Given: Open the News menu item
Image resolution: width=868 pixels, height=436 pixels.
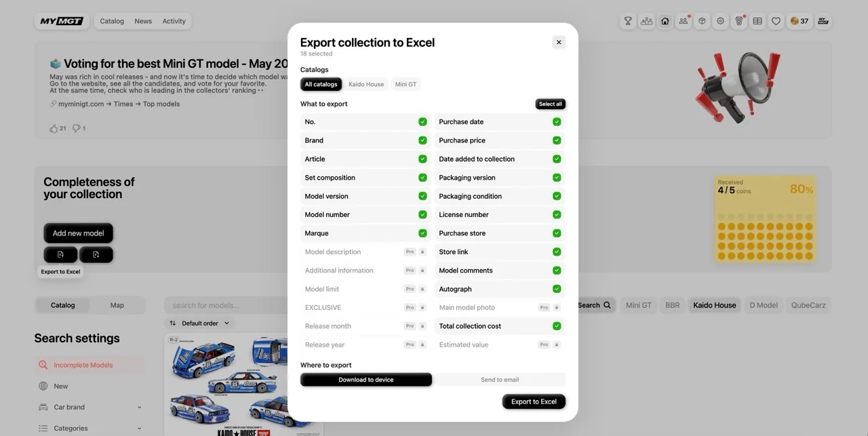Looking at the screenshot, I should [x=143, y=21].
